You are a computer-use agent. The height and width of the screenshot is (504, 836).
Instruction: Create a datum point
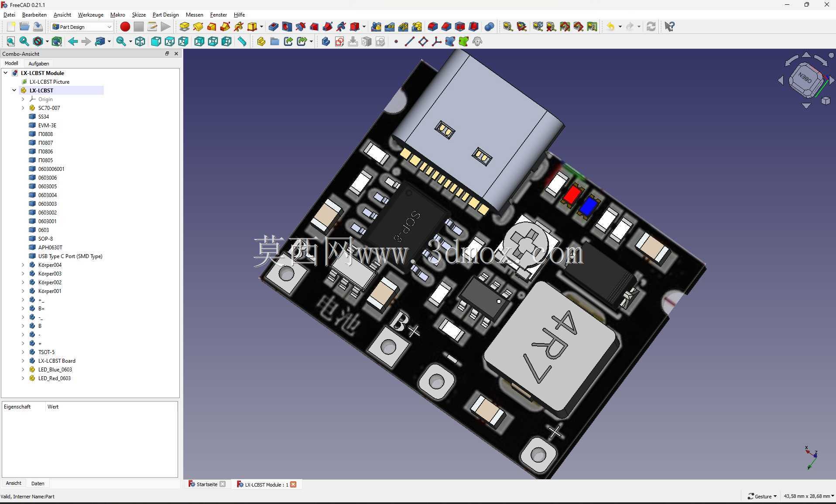pyautogui.click(x=396, y=41)
